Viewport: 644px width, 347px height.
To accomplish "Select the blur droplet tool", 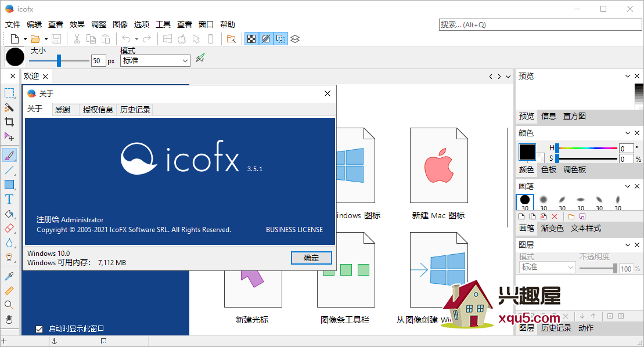I will coord(9,243).
